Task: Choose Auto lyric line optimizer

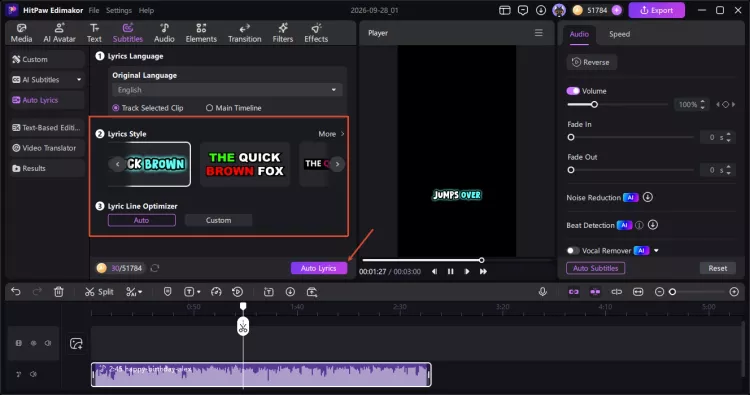Action: tap(142, 220)
